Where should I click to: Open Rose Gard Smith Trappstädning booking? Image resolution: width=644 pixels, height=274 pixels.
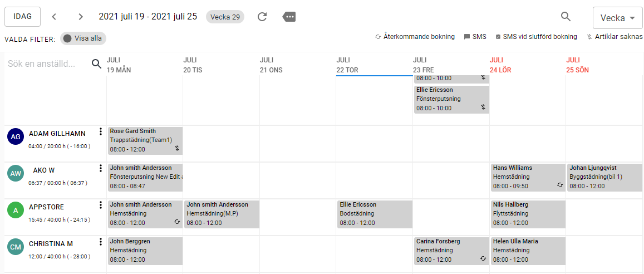pos(145,140)
